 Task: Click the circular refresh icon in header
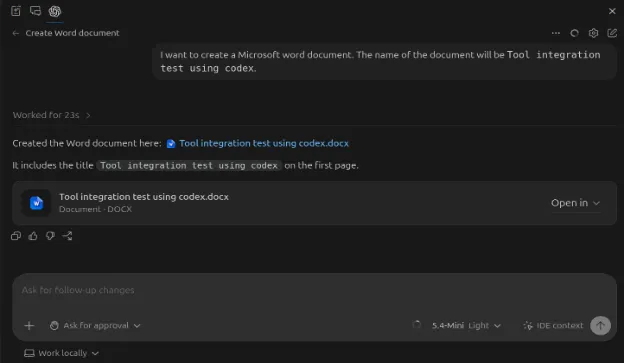pyautogui.click(x=574, y=33)
